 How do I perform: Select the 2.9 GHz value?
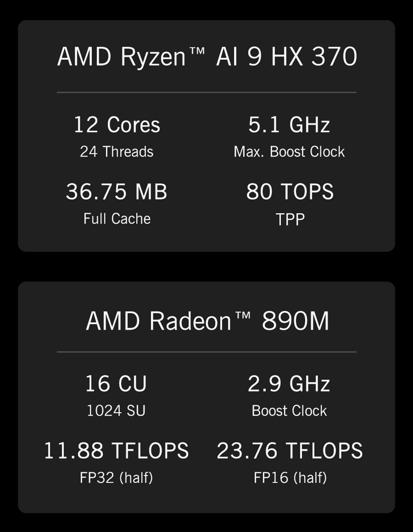tap(289, 384)
